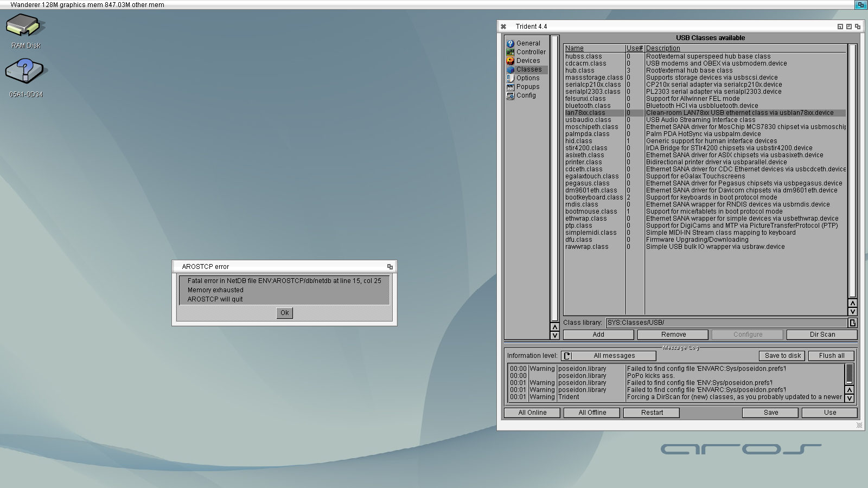868x488 pixels.
Task: Select the printer.class row
Action: click(x=705, y=162)
